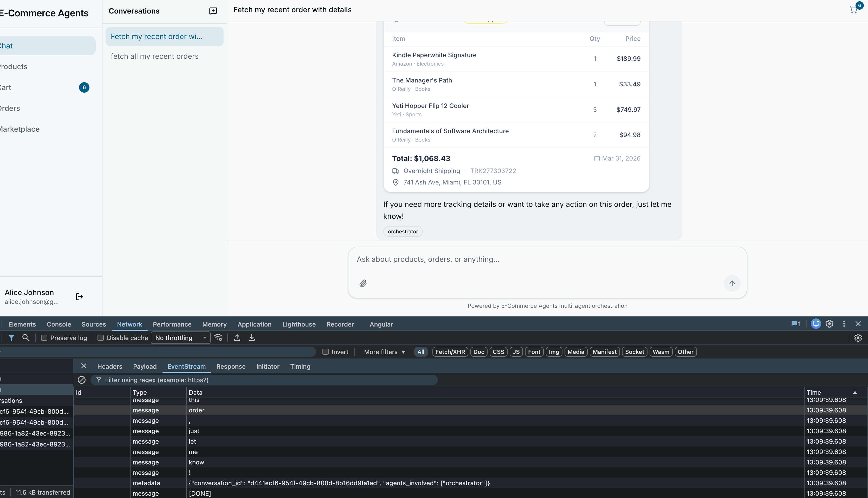Attach a file using the paperclip

click(x=363, y=283)
